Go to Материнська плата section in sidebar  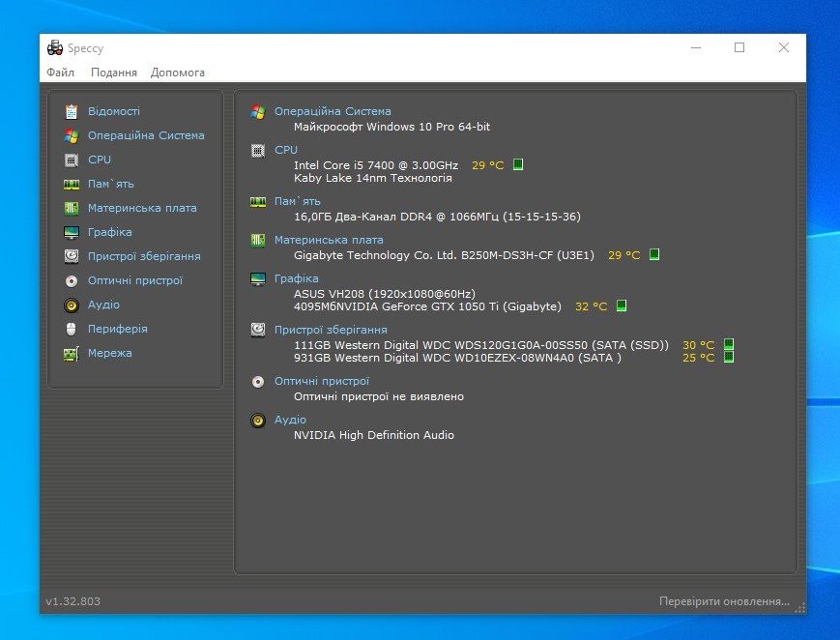point(142,208)
